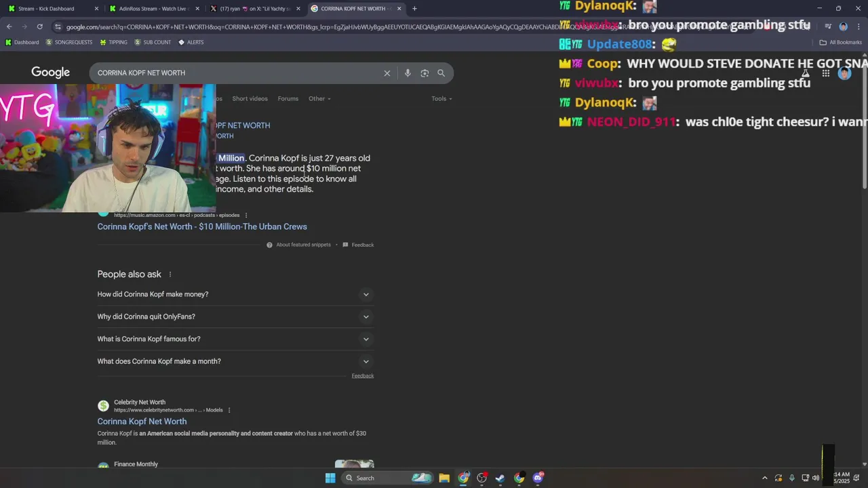Open search Tools dropdown
This screenshot has height=488, width=868.
[441, 99]
